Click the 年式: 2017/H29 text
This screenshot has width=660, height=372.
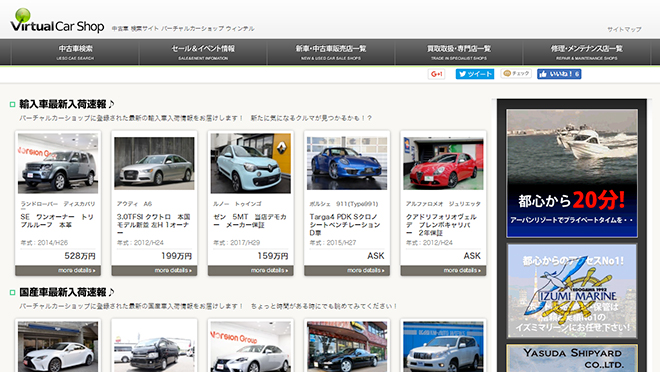(x=237, y=243)
